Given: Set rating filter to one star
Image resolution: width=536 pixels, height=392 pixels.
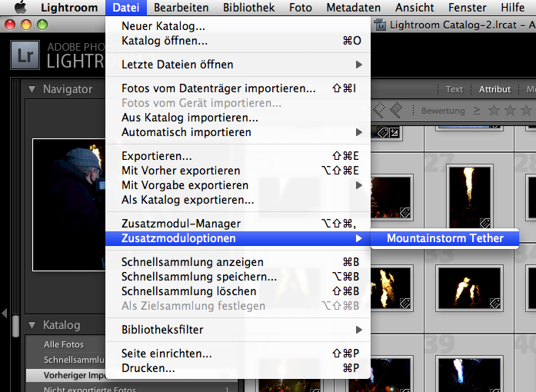Looking at the screenshot, I should pos(494,110).
